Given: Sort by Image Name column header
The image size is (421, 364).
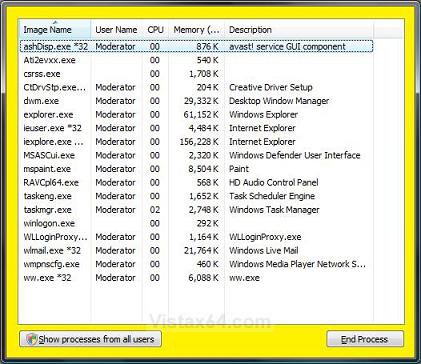Looking at the screenshot, I should [55, 30].
